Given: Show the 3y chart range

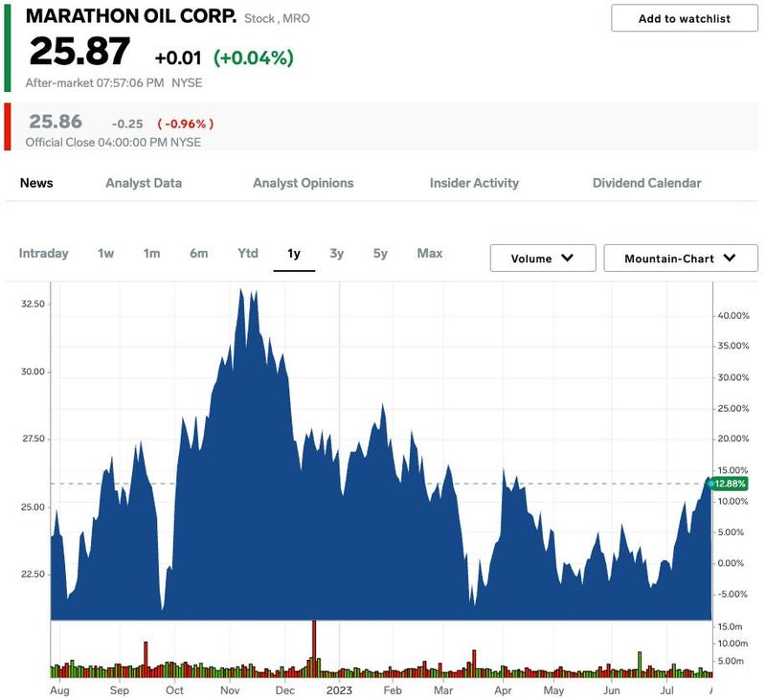Looking at the screenshot, I should (x=337, y=253).
